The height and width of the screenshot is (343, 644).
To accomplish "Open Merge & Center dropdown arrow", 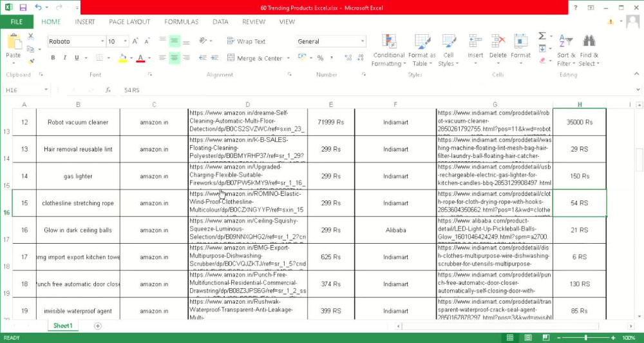I will tap(288, 59).
